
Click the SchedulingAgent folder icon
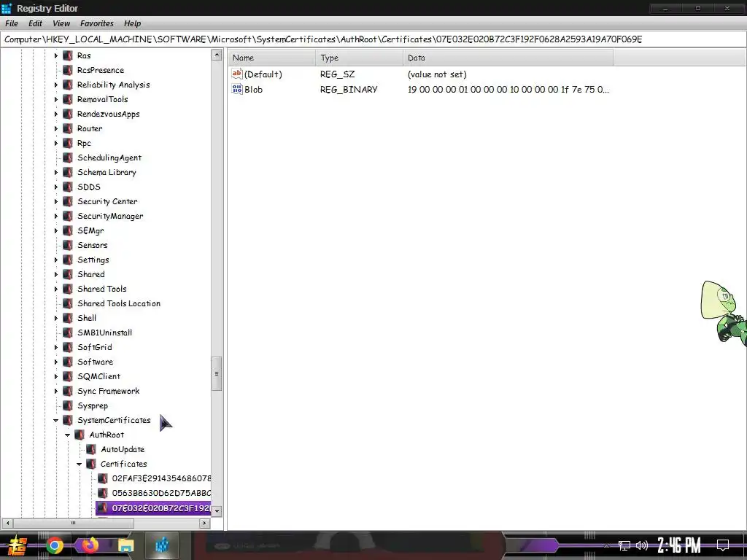coord(68,157)
